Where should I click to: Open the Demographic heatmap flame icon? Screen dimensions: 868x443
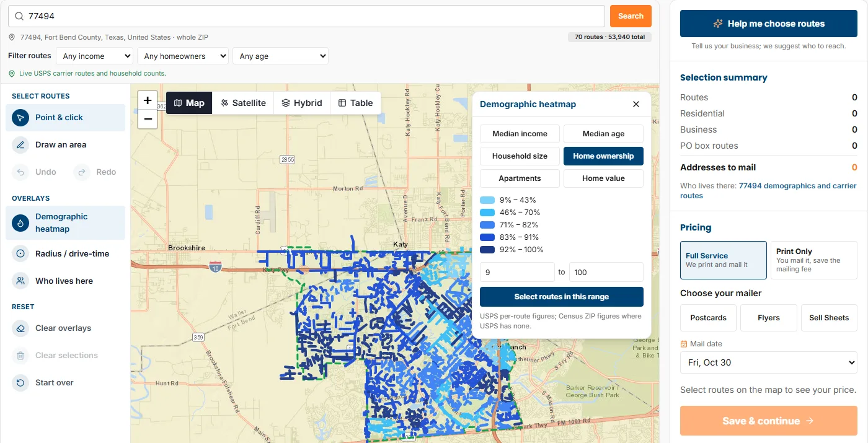[x=20, y=223]
